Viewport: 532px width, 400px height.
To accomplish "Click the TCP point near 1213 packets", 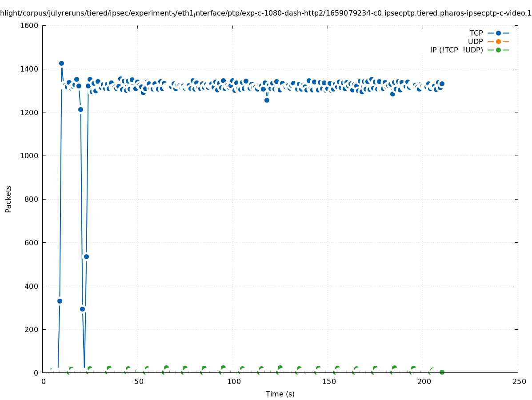I will click(80, 109).
